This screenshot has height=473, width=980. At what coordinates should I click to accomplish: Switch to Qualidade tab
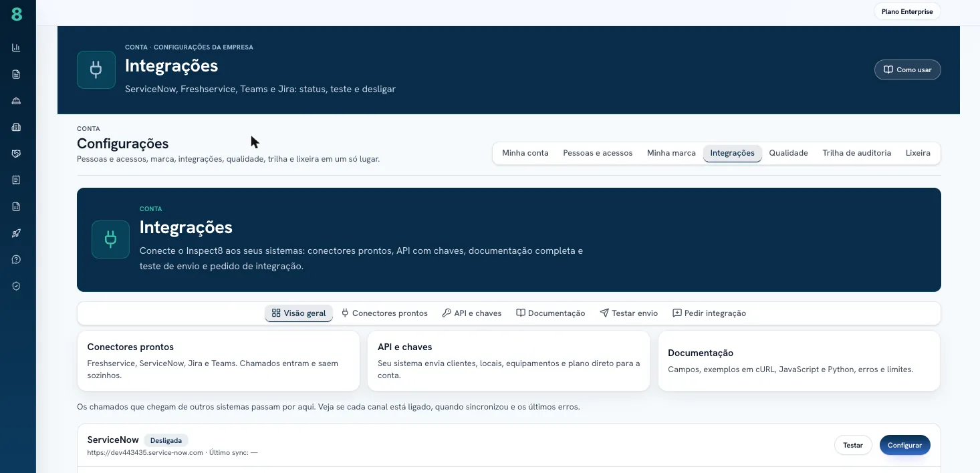[788, 153]
